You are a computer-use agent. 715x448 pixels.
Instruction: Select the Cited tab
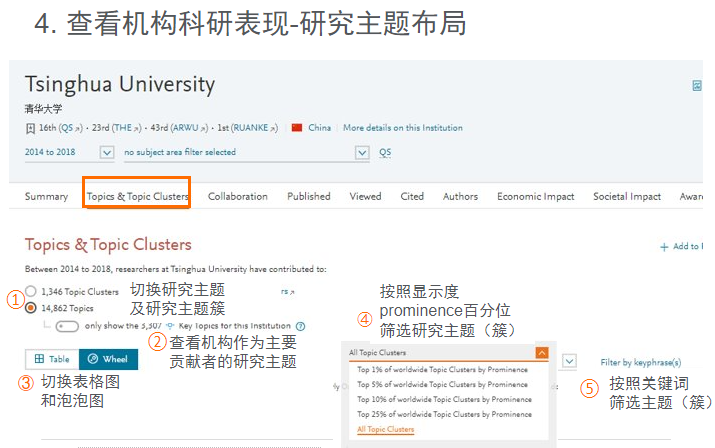[x=412, y=196]
